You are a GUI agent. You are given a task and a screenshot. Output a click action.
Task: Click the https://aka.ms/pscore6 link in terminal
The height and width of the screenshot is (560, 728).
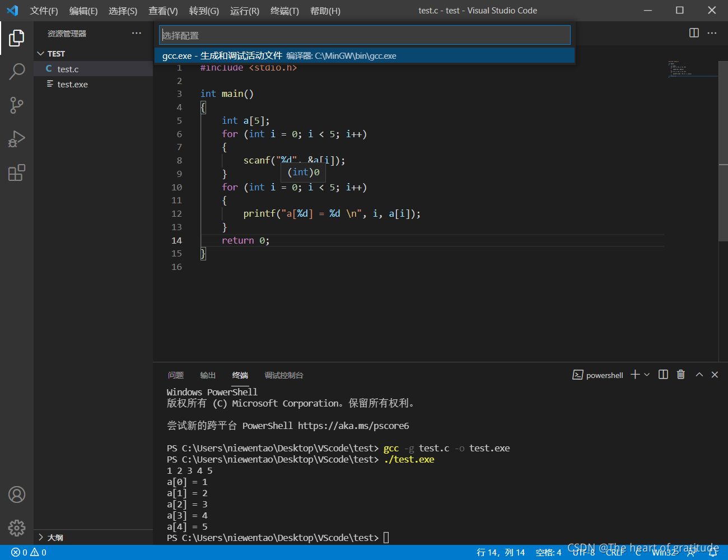(x=353, y=426)
